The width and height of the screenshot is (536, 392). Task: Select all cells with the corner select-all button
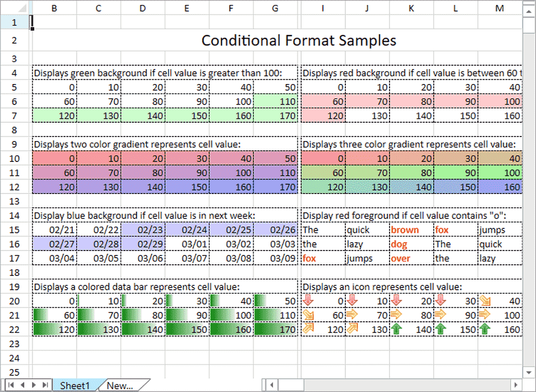(15, 8)
